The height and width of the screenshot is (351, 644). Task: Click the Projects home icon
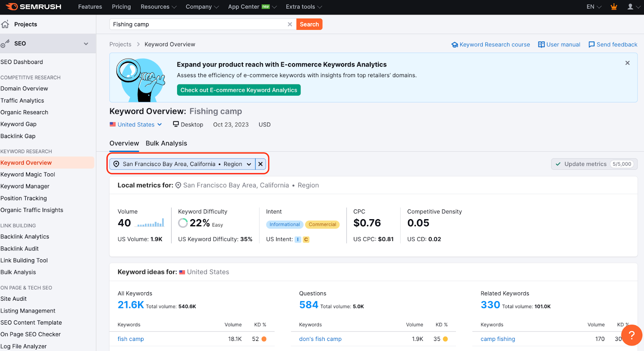click(x=5, y=24)
